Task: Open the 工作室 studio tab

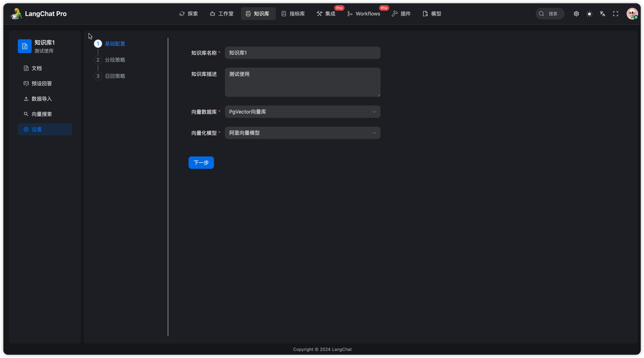Action: [x=221, y=14]
